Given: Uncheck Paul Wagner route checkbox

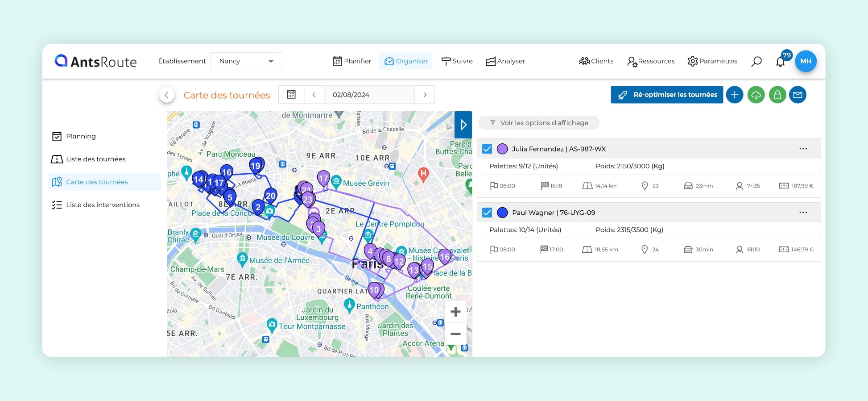Looking at the screenshot, I should (x=487, y=213).
